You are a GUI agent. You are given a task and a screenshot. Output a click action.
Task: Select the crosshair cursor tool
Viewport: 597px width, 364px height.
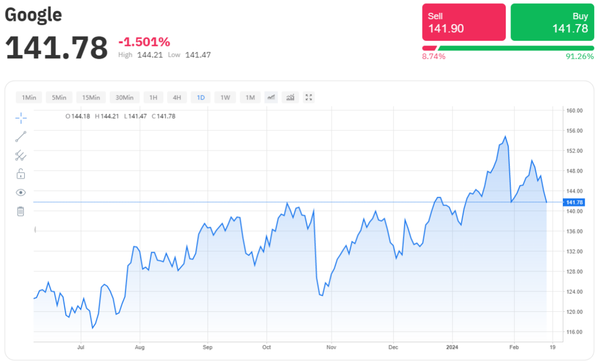(x=21, y=118)
